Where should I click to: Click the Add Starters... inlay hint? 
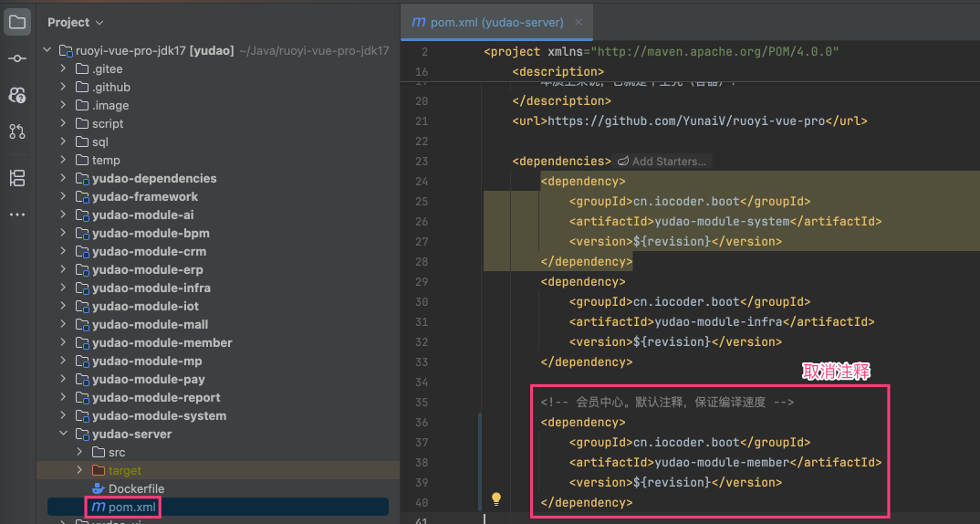(662, 162)
